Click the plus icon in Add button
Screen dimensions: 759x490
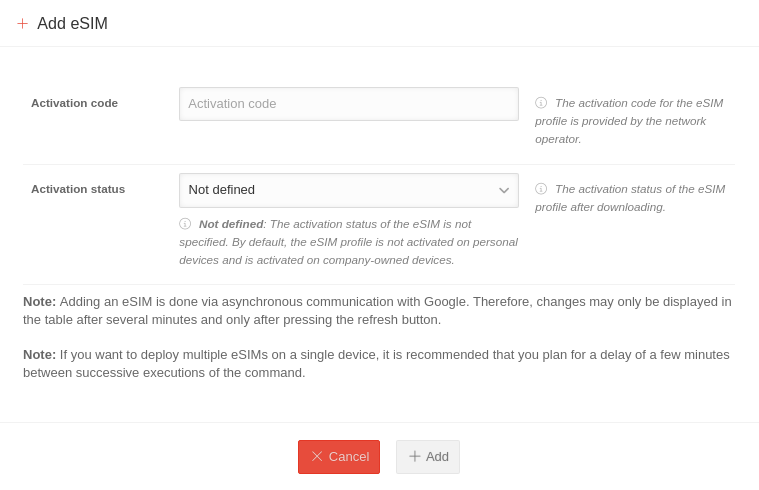click(x=415, y=456)
